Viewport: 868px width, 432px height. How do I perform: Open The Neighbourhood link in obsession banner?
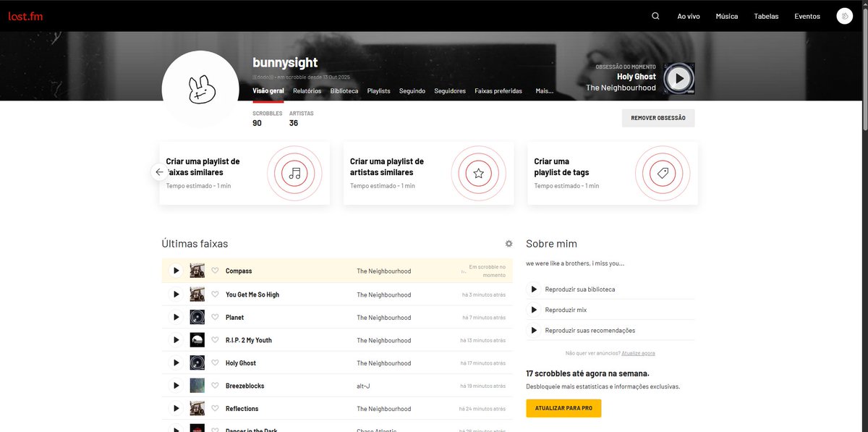click(621, 88)
